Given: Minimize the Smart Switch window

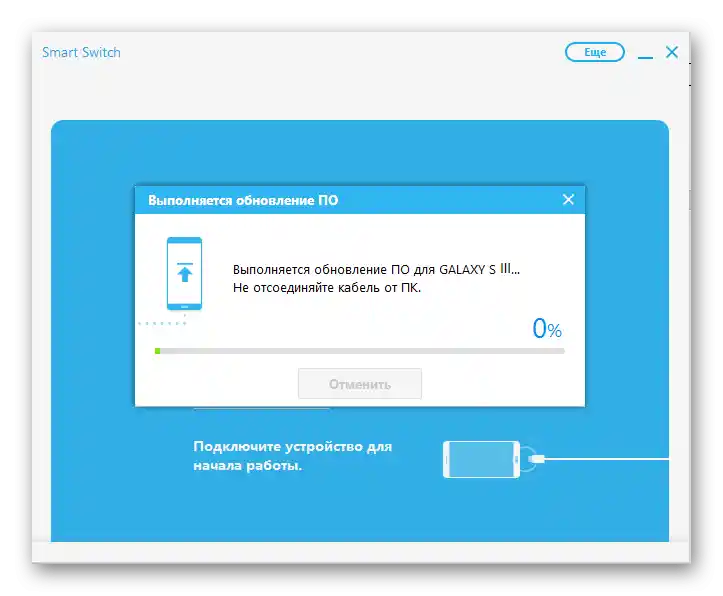Looking at the screenshot, I should [645, 57].
